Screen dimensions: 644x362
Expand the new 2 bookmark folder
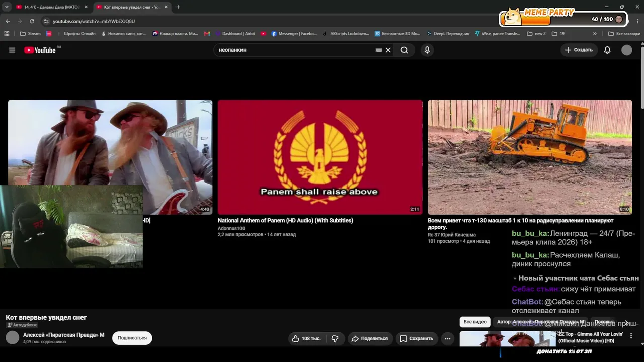pos(536,34)
